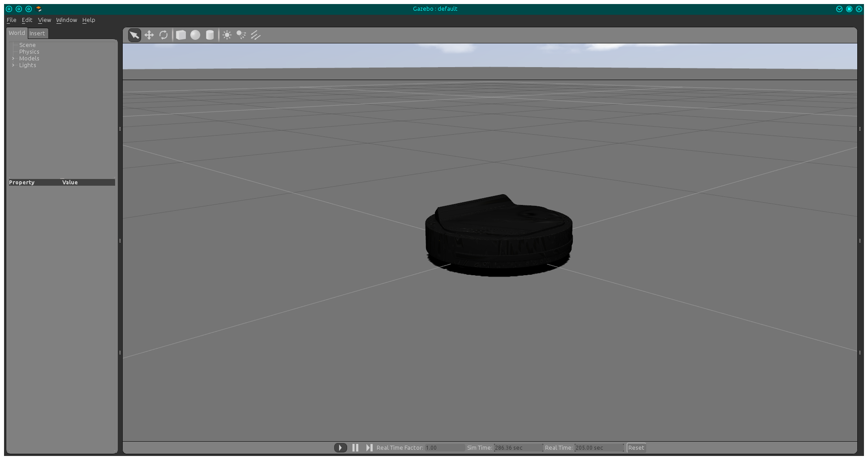The width and height of the screenshot is (868, 460).
Task: Click the Real Time Factor field
Action: click(x=444, y=447)
